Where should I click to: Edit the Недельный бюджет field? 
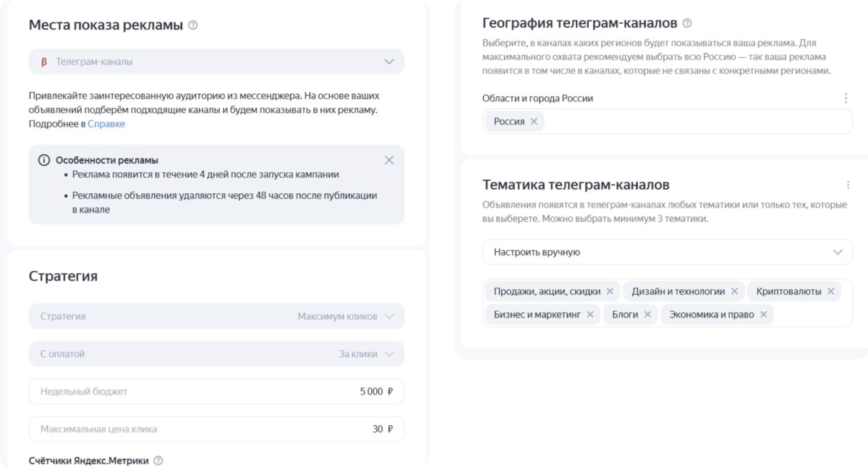216,391
